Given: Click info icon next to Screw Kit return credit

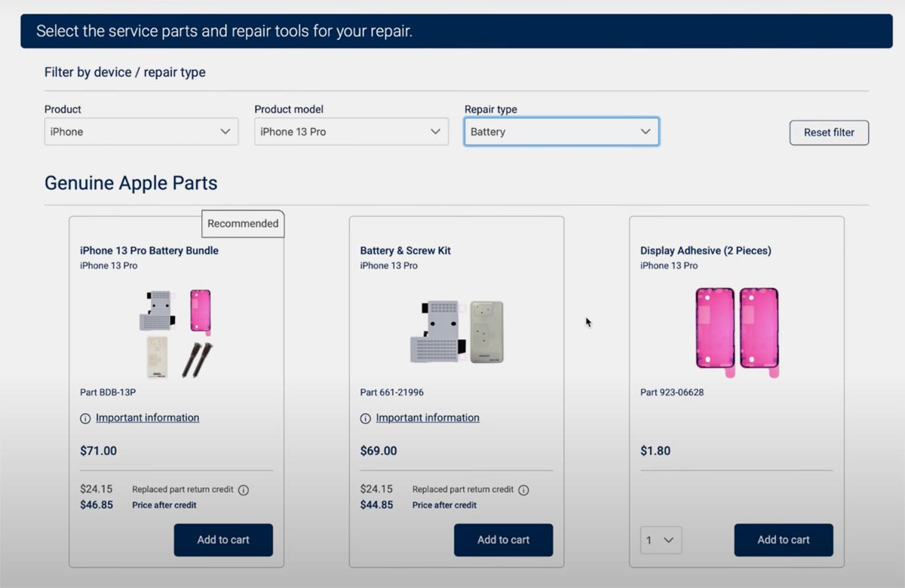Looking at the screenshot, I should (x=524, y=490).
